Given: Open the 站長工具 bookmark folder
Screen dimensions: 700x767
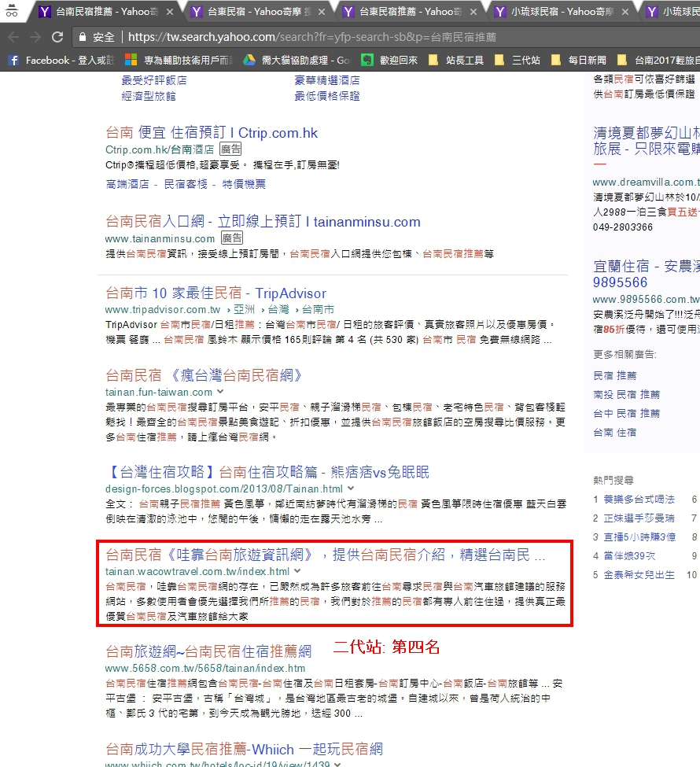Looking at the screenshot, I should pyautogui.click(x=456, y=60).
